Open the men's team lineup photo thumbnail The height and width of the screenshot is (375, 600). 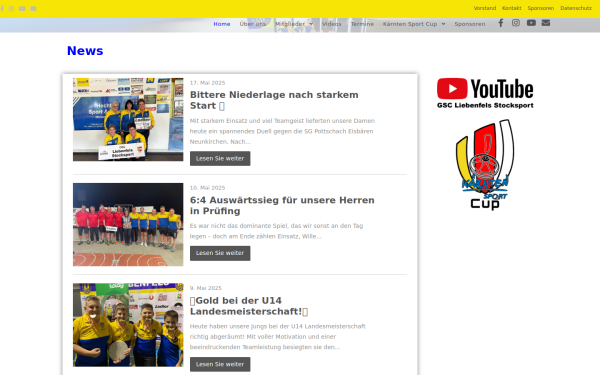pyautogui.click(x=128, y=225)
